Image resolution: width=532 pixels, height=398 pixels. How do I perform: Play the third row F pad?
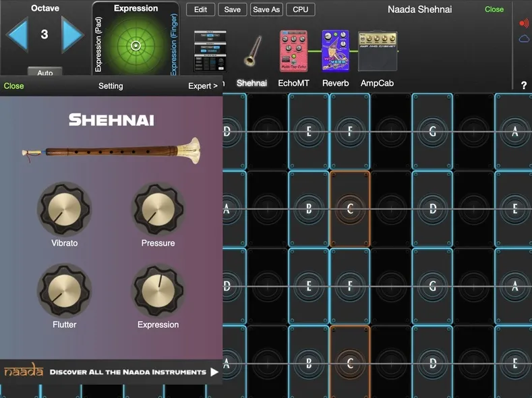[x=350, y=286]
